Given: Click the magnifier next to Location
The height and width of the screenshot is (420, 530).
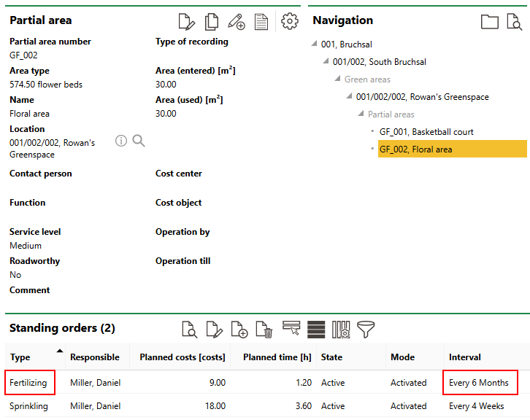Looking at the screenshot, I should pos(139,141).
